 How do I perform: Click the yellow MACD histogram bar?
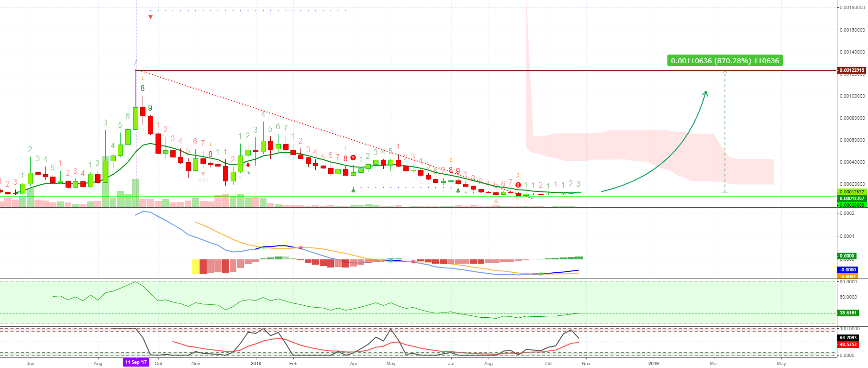click(x=195, y=267)
